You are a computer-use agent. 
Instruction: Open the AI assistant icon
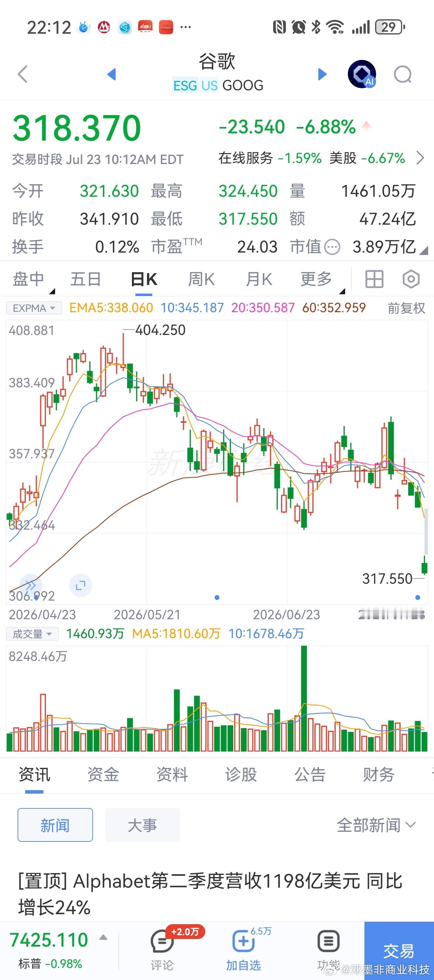[362, 74]
